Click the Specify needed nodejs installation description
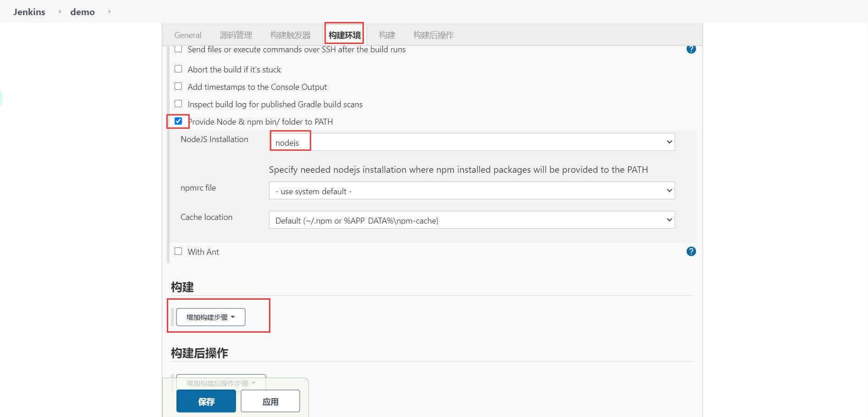The image size is (868, 417). click(x=458, y=170)
